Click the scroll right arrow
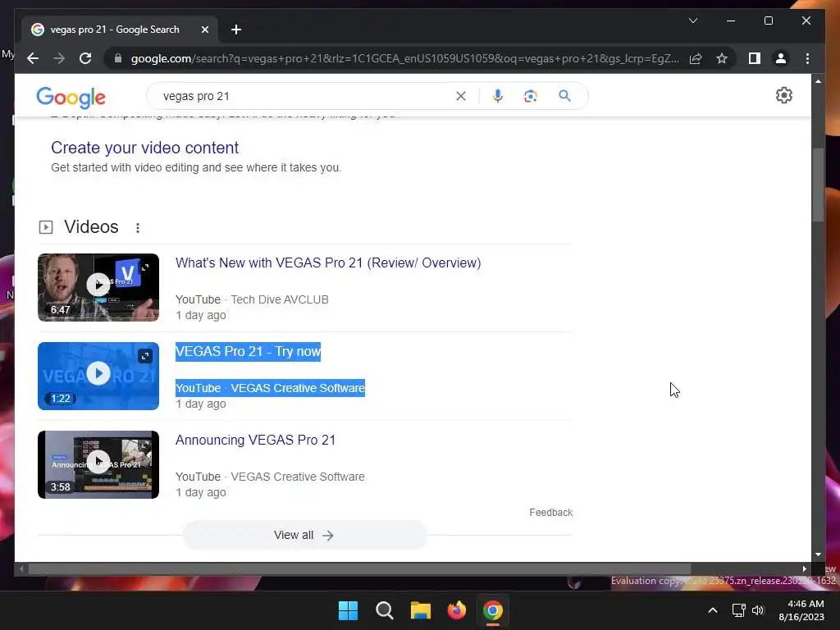The height and width of the screenshot is (630, 840). pyautogui.click(x=804, y=568)
